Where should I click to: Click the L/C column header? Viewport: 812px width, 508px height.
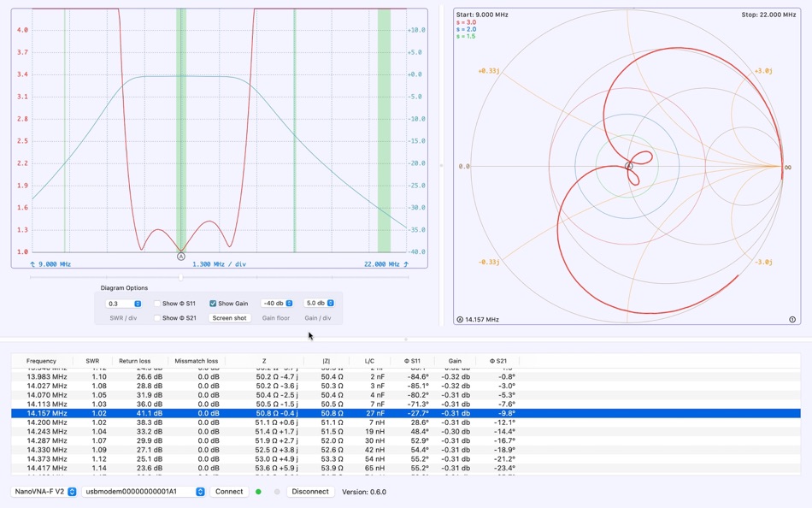369,361
